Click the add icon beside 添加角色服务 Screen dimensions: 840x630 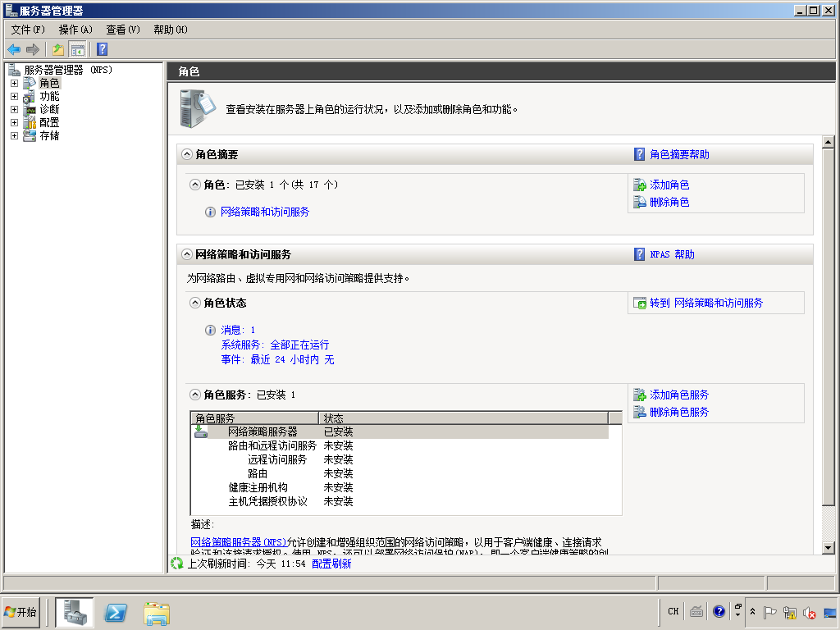click(640, 395)
